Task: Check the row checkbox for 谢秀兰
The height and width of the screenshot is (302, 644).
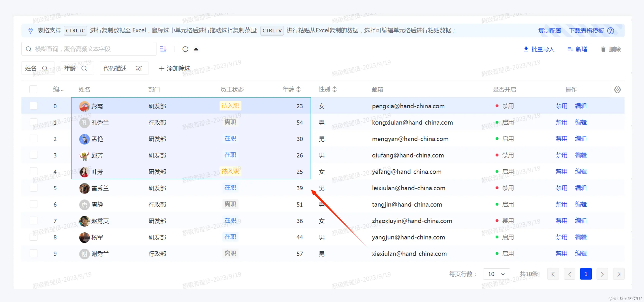Action: tap(33, 253)
